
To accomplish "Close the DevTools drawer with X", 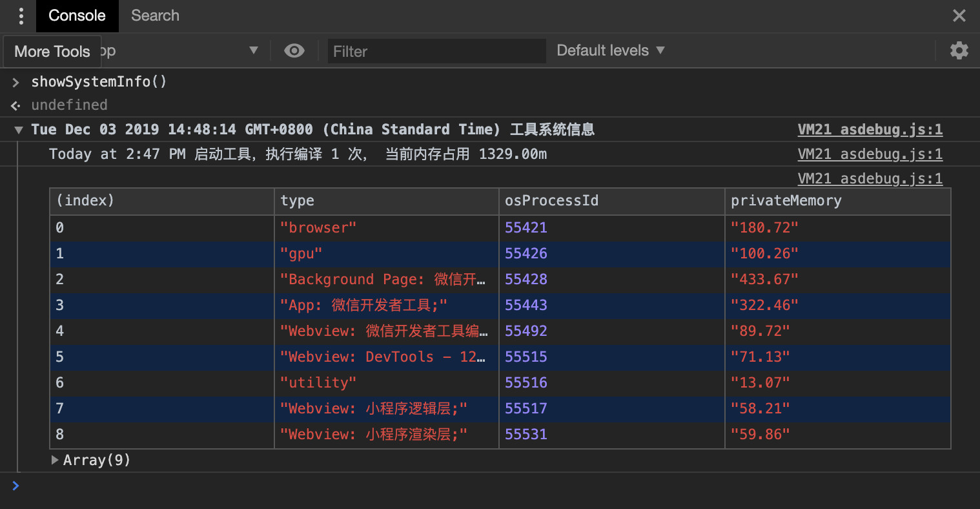I will (959, 16).
